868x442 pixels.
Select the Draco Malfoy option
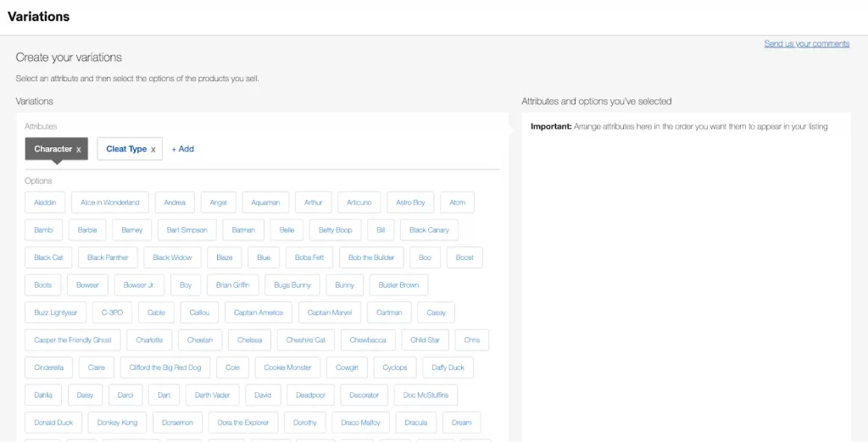(360, 423)
